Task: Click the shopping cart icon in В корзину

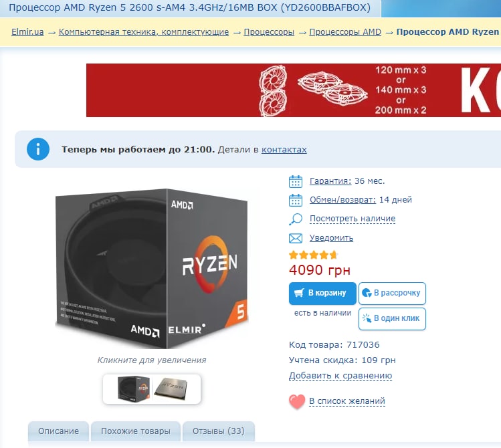Action: coord(299,293)
